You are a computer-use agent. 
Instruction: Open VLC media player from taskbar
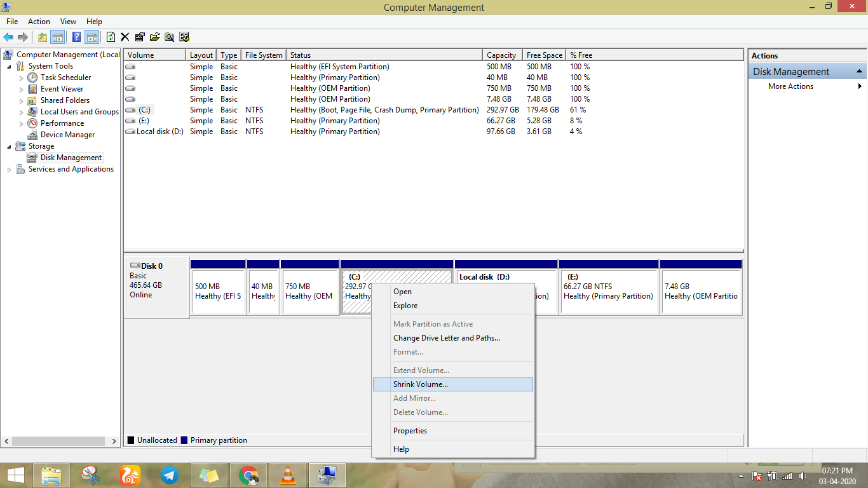tap(288, 475)
